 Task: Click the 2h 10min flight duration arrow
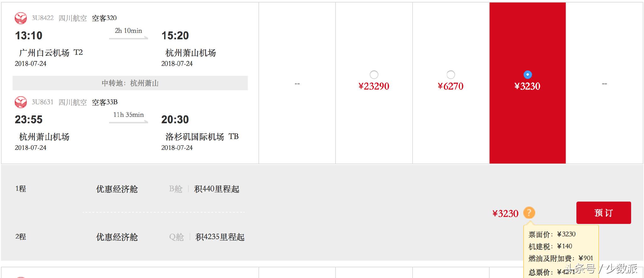129,38
